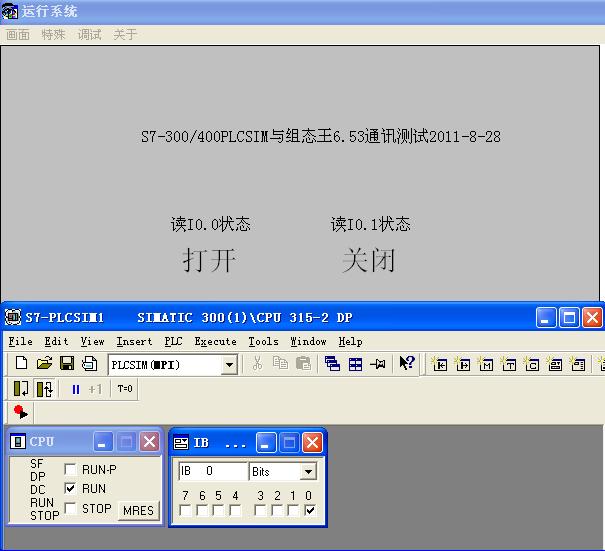Open the File menu in S7-PLCSIM
Viewport: 605px width, 551px height.
pyautogui.click(x=20, y=341)
